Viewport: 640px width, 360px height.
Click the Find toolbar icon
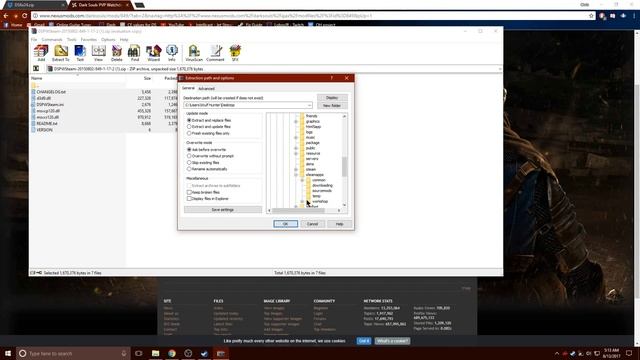(135, 53)
